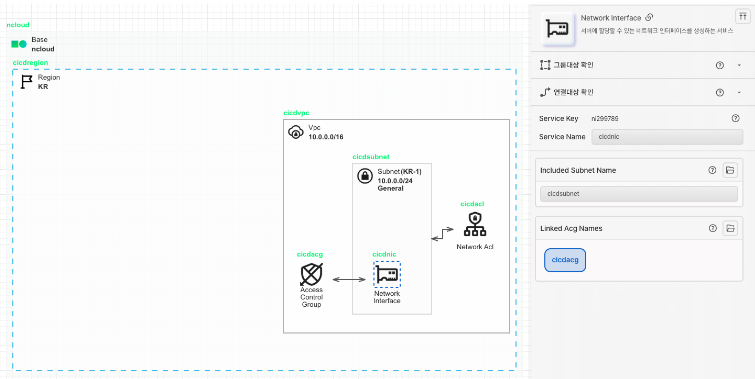Click the pin-to-top button in panel corner
This screenshot has height=379, width=755.
(742, 17)
